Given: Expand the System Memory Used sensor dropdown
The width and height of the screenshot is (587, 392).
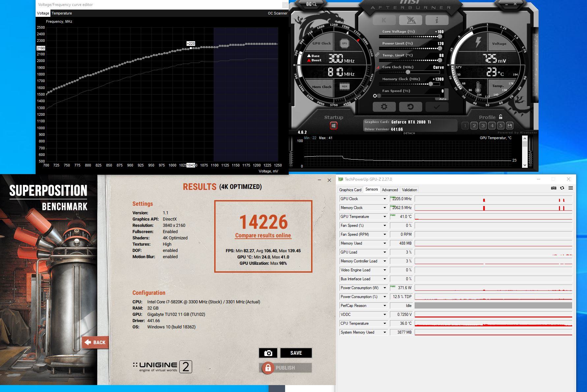Looking at the screenshot, I should coord(384,332).
